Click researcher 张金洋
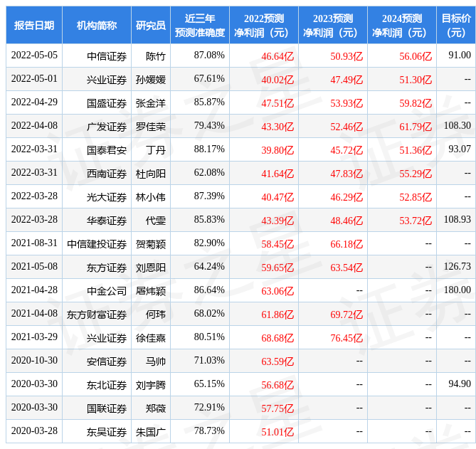Screen dimensions: 476x449 pos(151,103)
